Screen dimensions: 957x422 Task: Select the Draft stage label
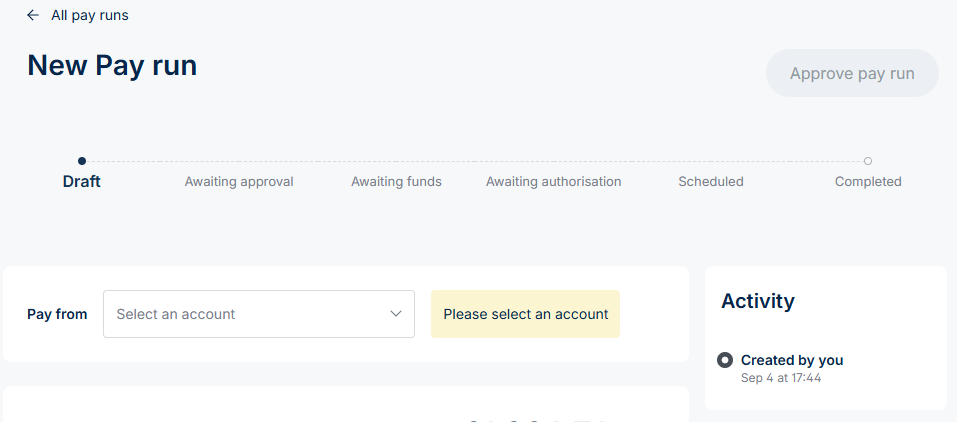click(x=82, y=182)
